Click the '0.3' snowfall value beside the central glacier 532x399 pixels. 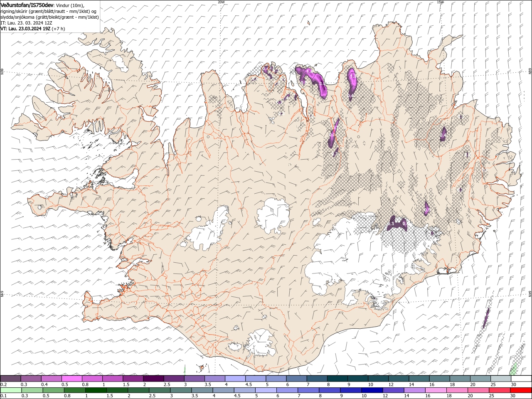391,224
